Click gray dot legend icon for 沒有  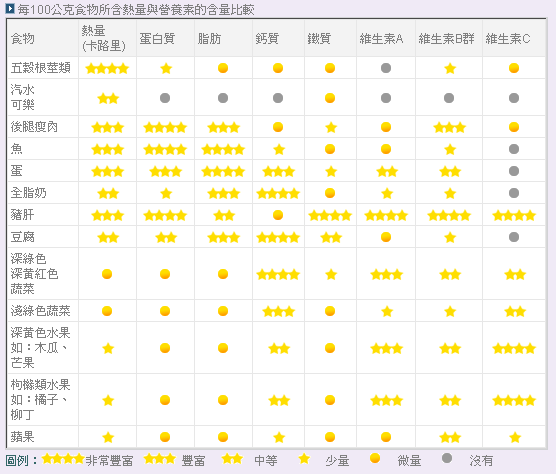(447, 458)
